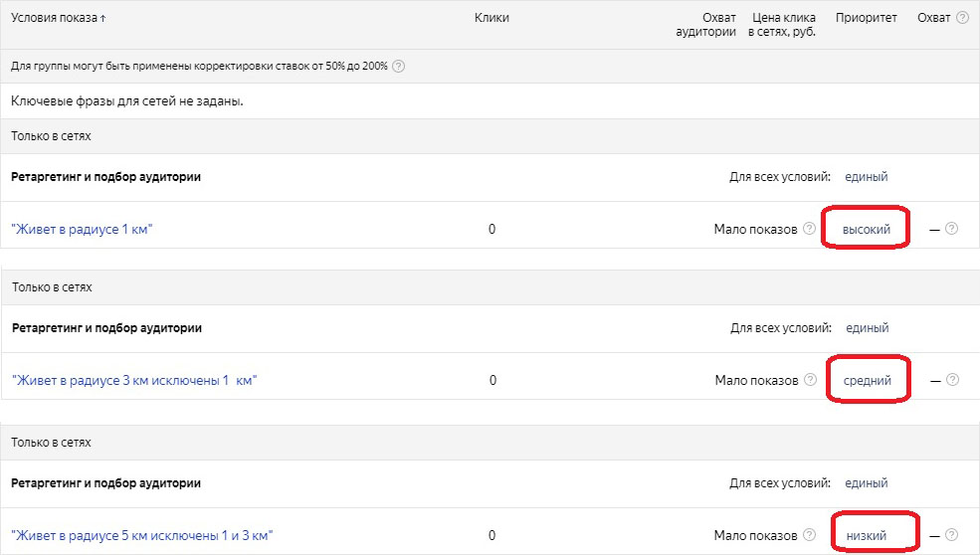This screenshot has width=980, height=555.
Task: Open condition "Живет в радиусе 3 км исключены 1 км"
Action: pos(134,380)
